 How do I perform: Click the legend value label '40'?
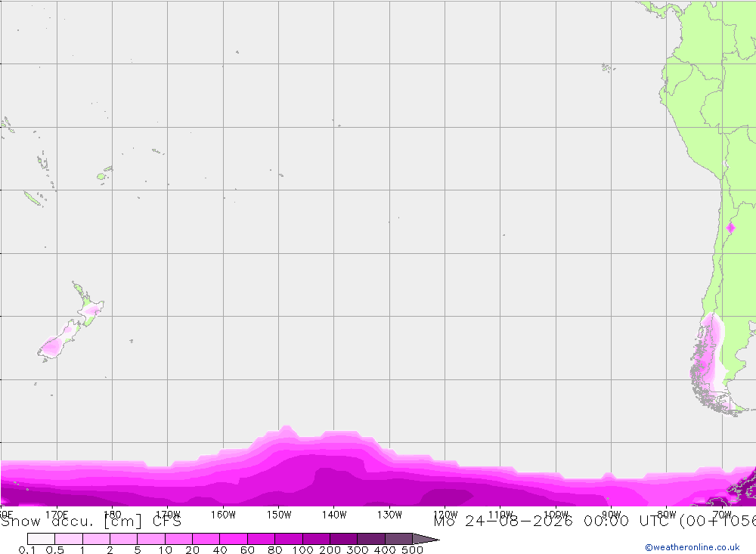point(220,550)
